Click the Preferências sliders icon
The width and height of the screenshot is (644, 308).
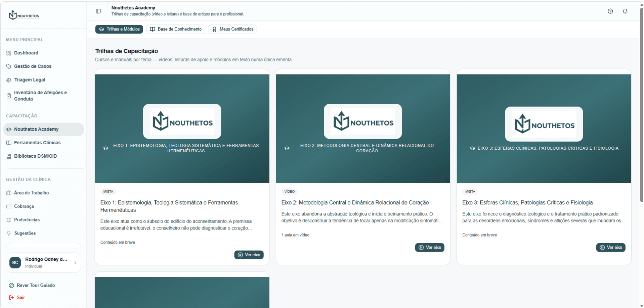point(9,220)
